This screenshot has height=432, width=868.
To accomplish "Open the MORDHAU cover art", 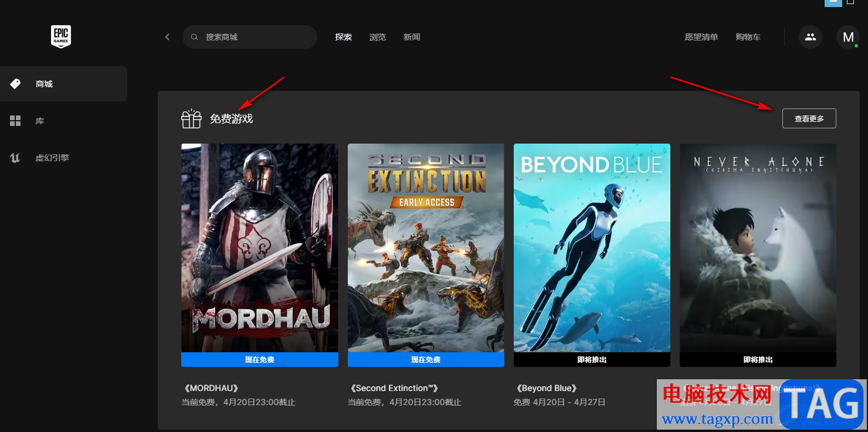I will coord(260,248).
